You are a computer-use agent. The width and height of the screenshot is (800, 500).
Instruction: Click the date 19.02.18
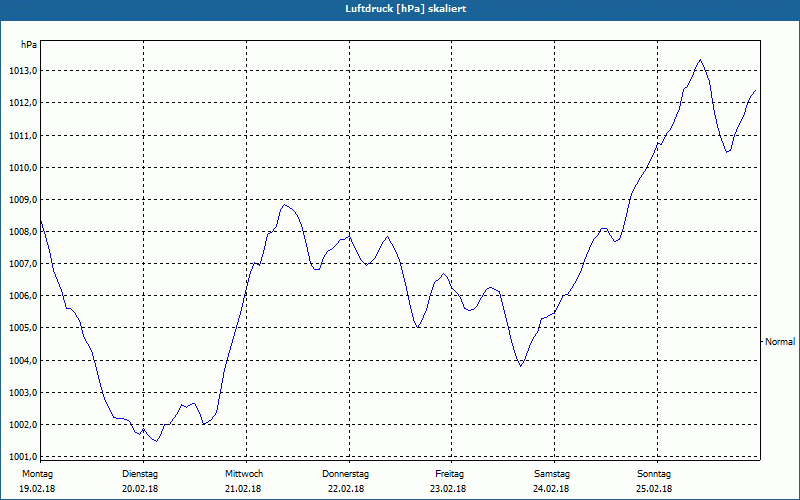(37, 489)
